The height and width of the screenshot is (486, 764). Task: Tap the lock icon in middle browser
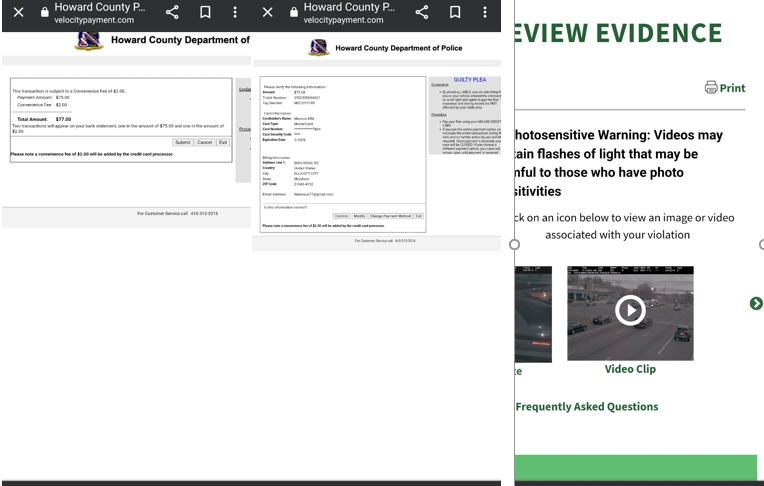coord(294,12)
